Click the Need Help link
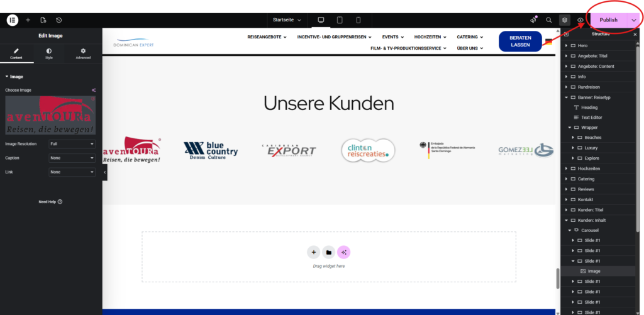 click(x=50, y=202)
